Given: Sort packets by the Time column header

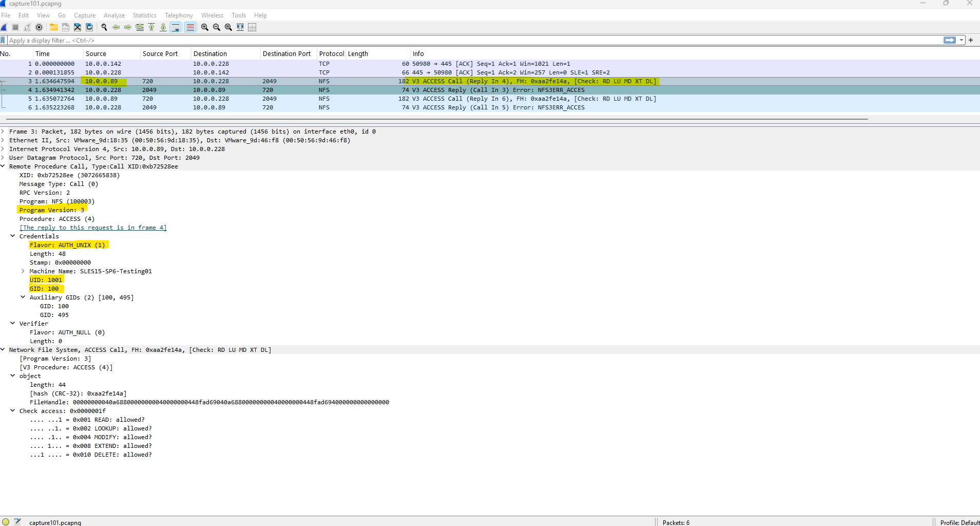Looking at the screenshot, I should 57,53.
